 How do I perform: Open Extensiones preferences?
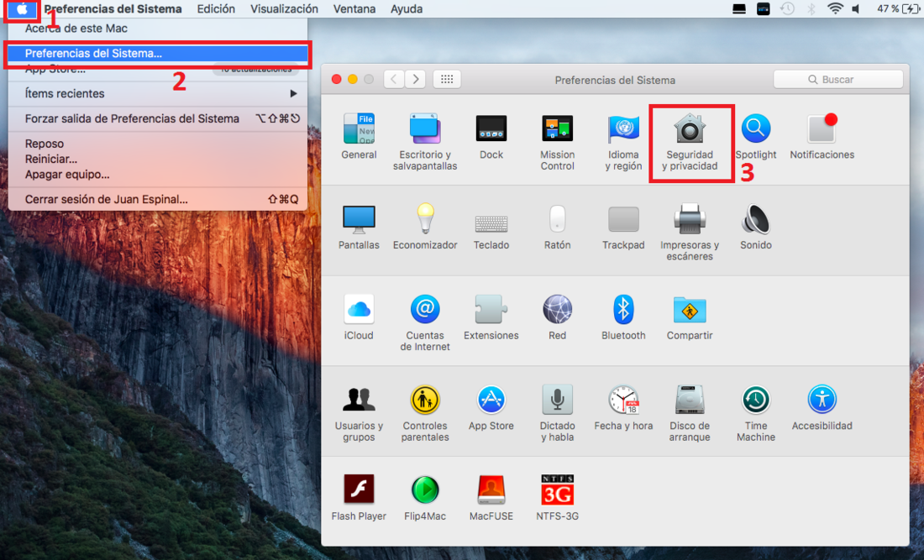(491, 317)
